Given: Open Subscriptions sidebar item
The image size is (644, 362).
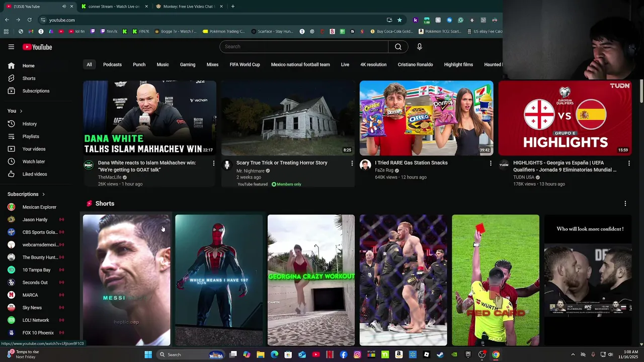Looking at the screenshot, I should (36, 91).
